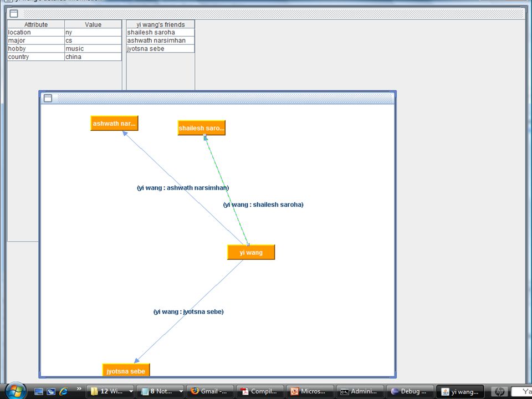Click the taskbar search input box
532x399 pixels.
click(x=521, y=391)
